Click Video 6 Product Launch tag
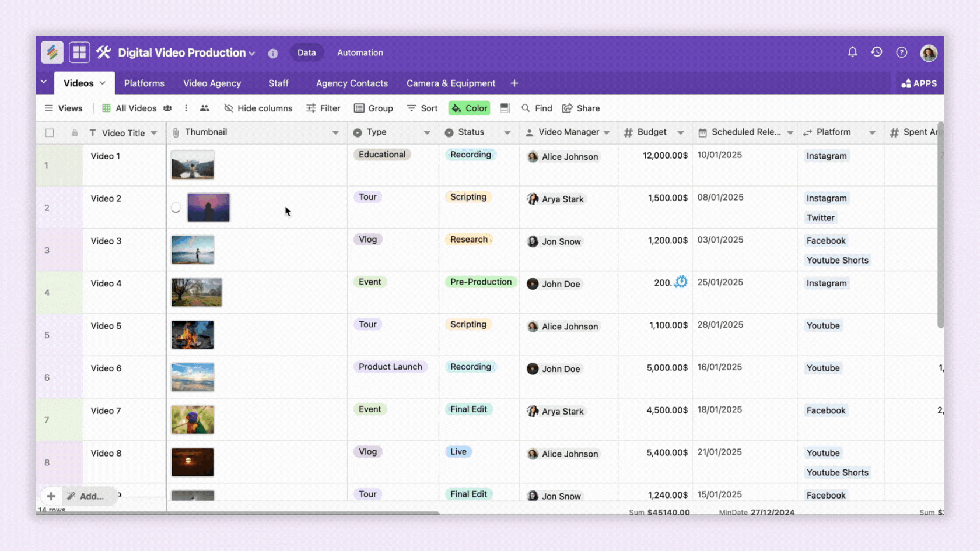980x551 pixels. point(390,367)
